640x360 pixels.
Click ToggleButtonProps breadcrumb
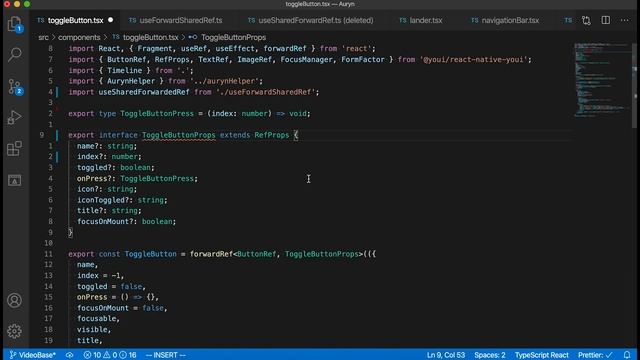pyautogui.click(x=233, y=37)
